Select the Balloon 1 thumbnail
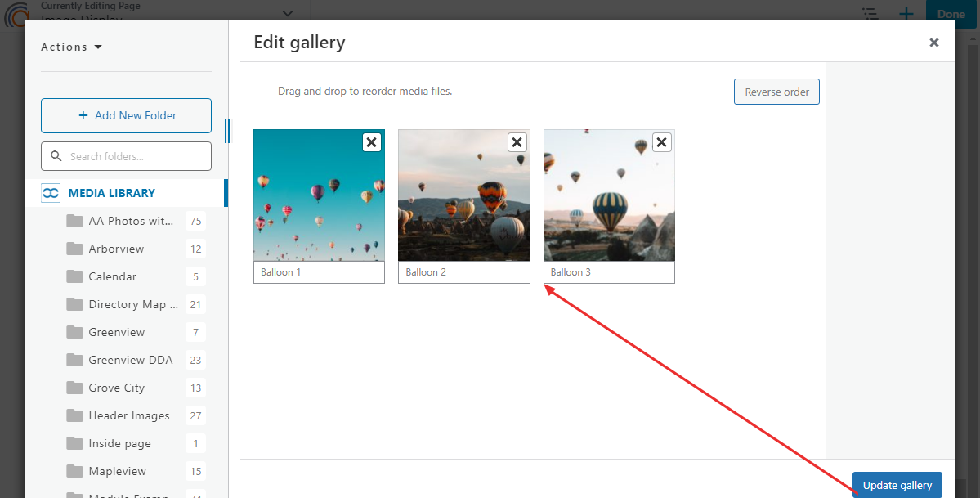 click(319, 195)
